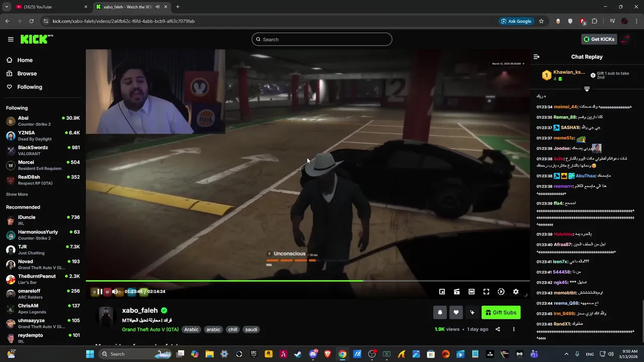Toggle notifications bell for xabo_faleh
644x362 pixels.
click(440, 312)
